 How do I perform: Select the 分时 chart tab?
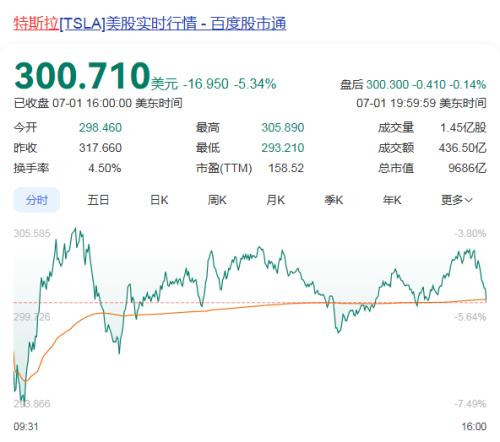coord(37,200)
